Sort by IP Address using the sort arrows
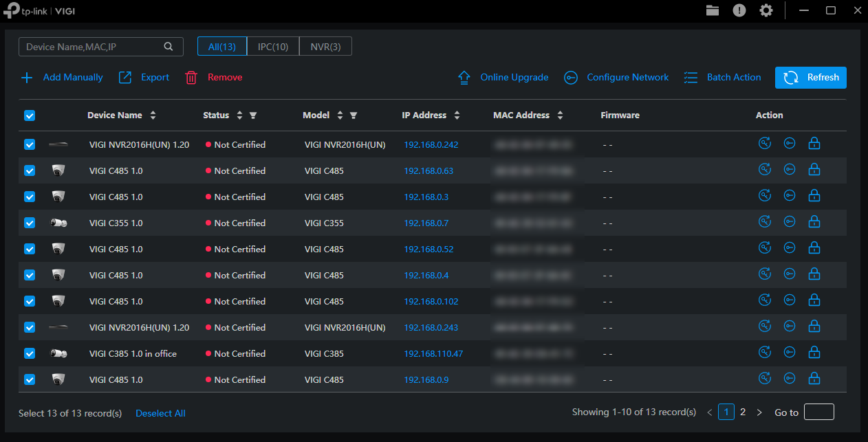The height and width of the screenshot is (442, 868). (x=457, y=115)
